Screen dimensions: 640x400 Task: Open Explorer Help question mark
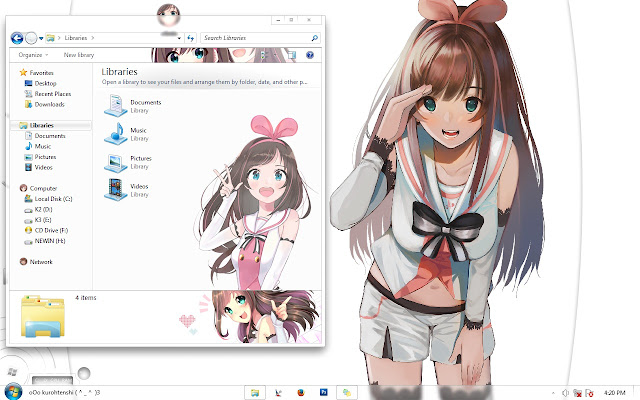click(310, 55)
